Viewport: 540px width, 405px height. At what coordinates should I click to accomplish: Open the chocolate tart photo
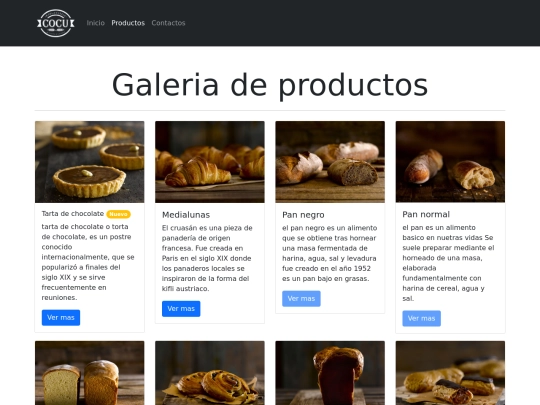coord(90,162)
